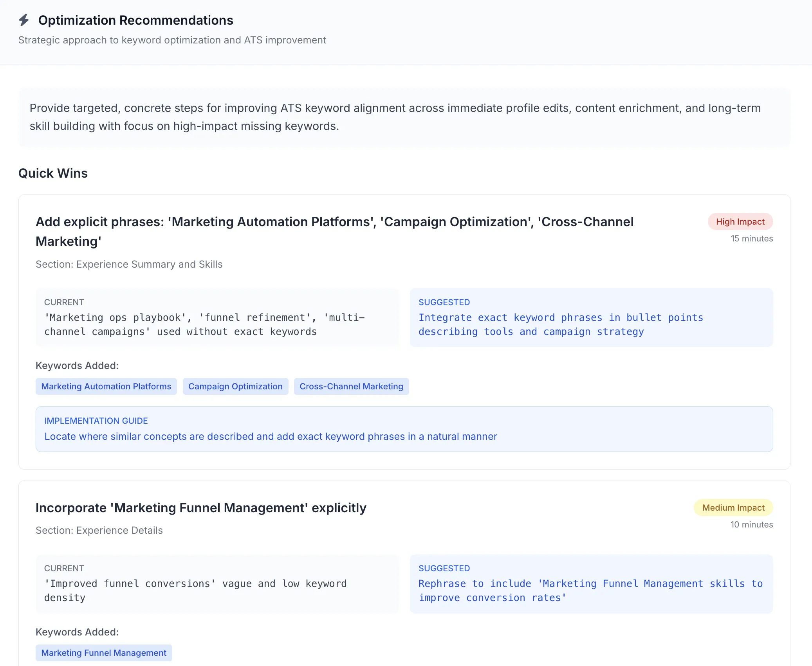Click the 15 minutes time estimate
The image size is (812, 666).
[x=752, y=238]
